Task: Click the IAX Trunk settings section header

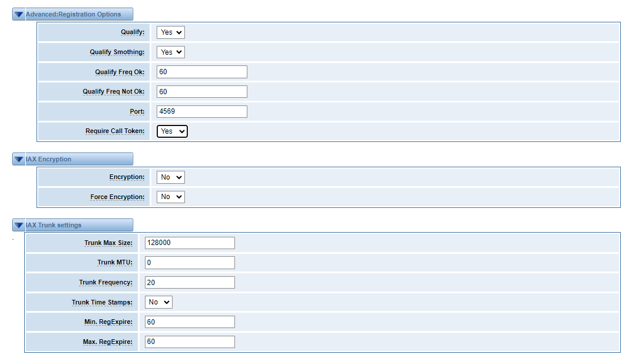Action: (73, 225)
